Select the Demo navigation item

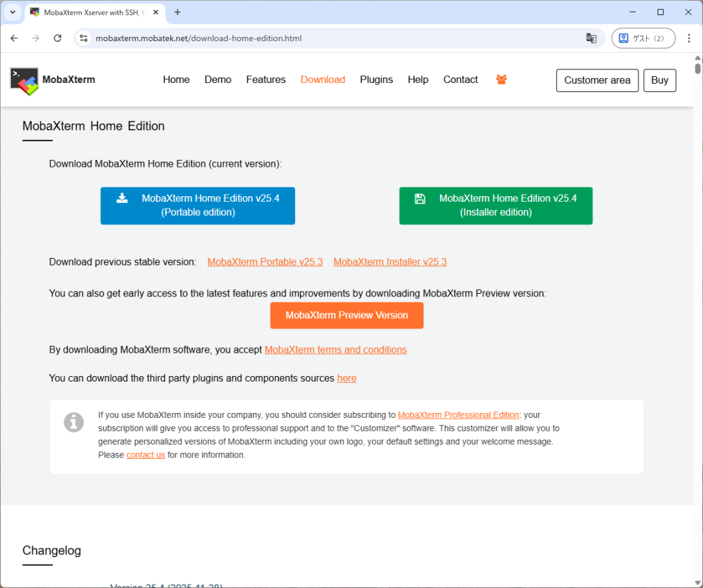pyautogui.click(x=218, y=80)
